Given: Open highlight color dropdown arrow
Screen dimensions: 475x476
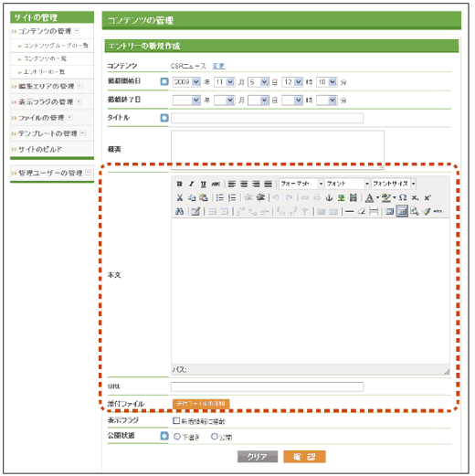Looking at the screenshot, I should [395, 197].
